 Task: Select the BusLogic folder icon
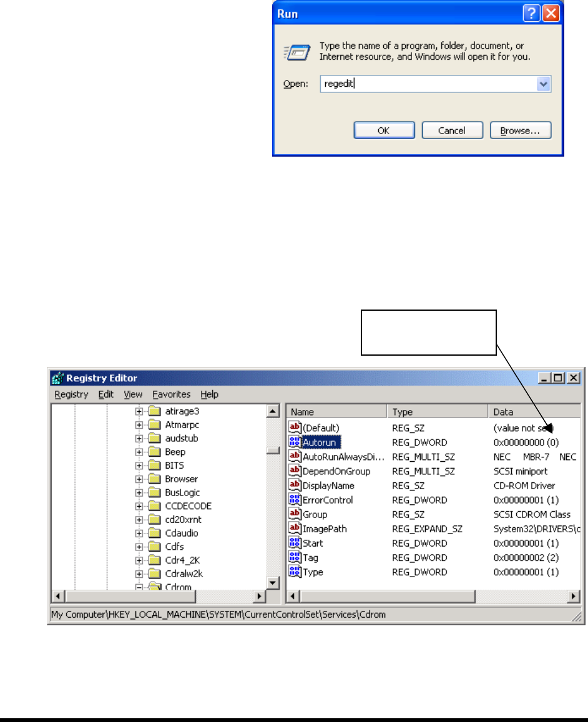[155, 492]
